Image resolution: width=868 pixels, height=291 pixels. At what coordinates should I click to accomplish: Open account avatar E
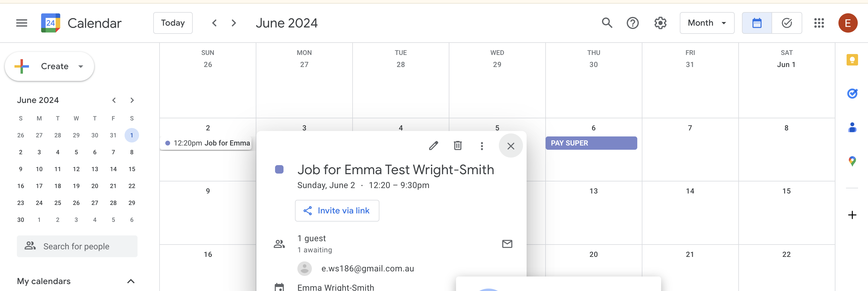tap(848, 23)
